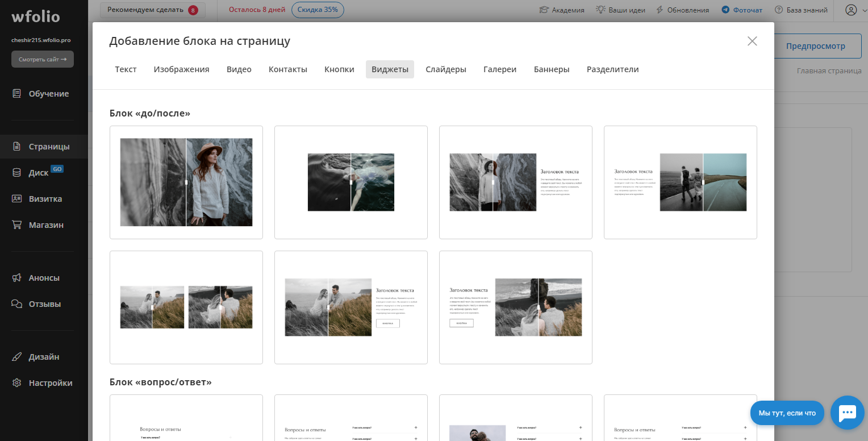868x441 pixels.
Task: Switch to the Слайдеры tab
Action: point(446,69)
